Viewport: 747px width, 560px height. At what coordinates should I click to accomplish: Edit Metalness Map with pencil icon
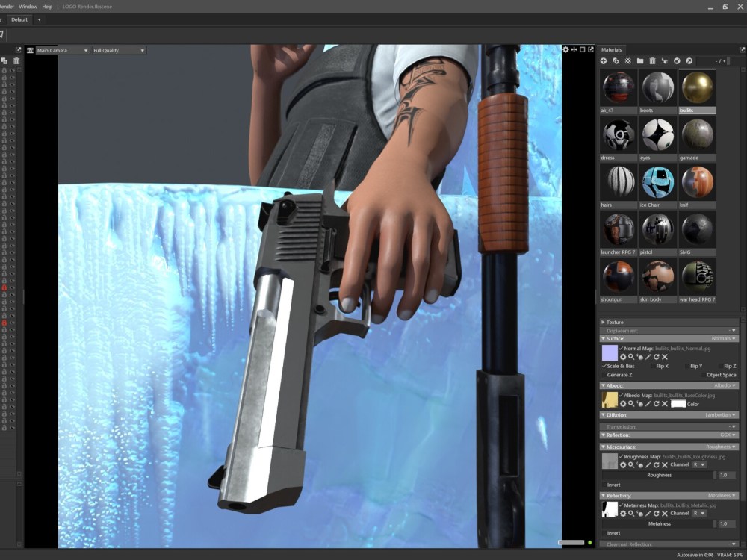(648, 514)
